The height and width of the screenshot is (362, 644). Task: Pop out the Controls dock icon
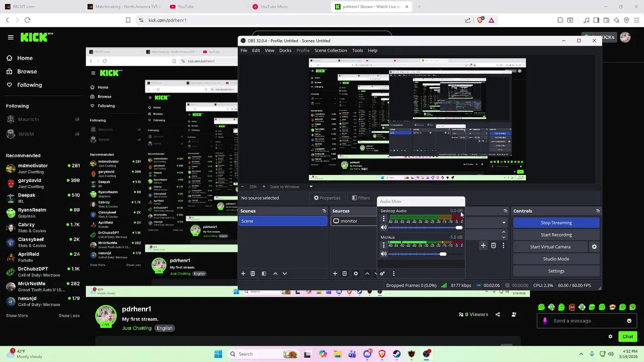coord(598,211)
